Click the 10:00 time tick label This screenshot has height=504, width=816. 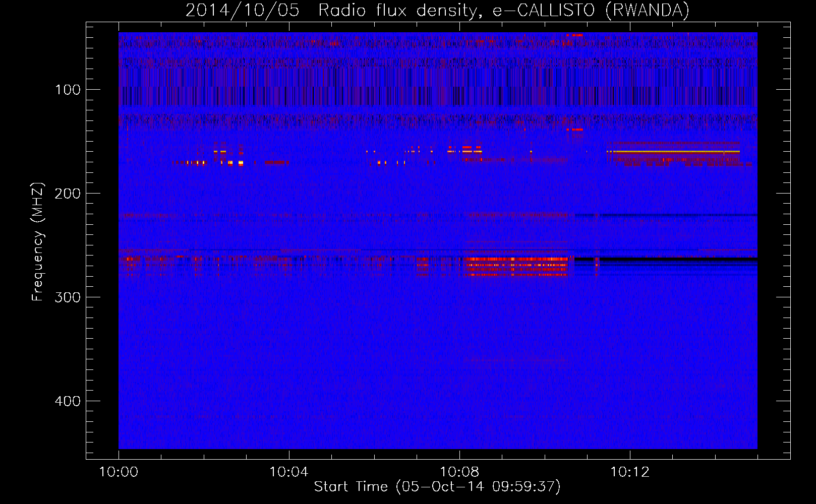119,472
